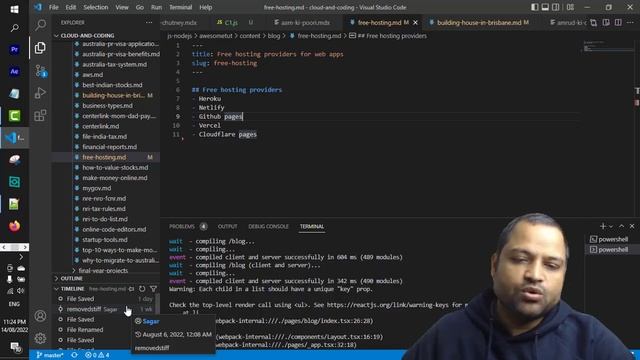Click the Explorer more actions ellipsis

[149, 22]
